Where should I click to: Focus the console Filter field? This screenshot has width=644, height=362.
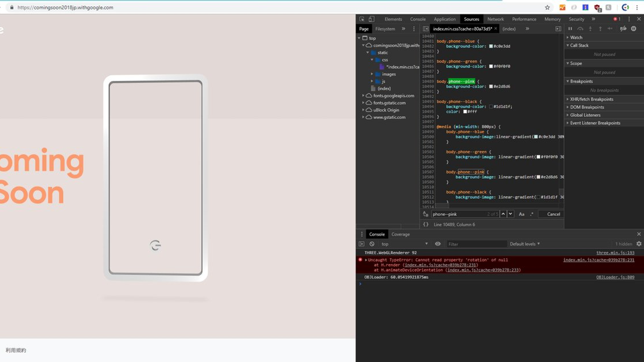pyautogui.click(x=477, y=244)
